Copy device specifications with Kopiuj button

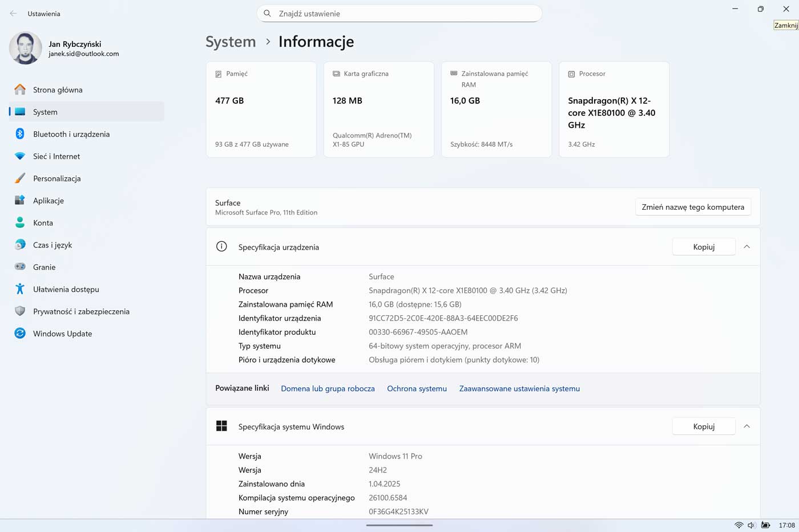pos(703,247)
